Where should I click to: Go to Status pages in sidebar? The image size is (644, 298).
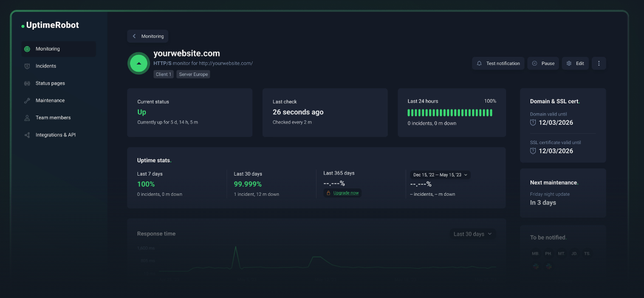[x=58, y=83]
